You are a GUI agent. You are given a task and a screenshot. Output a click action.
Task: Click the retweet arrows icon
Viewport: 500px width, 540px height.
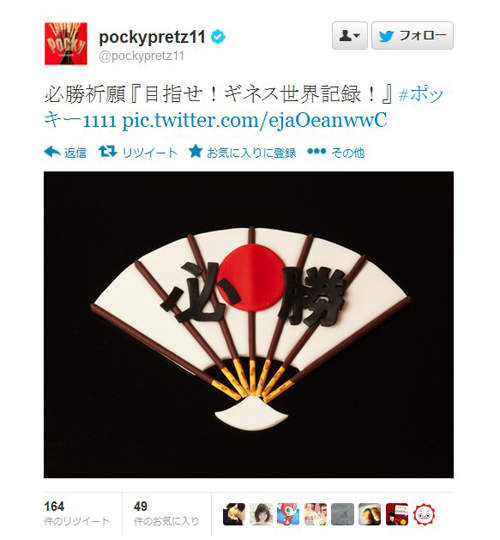(x=108, y=152)
